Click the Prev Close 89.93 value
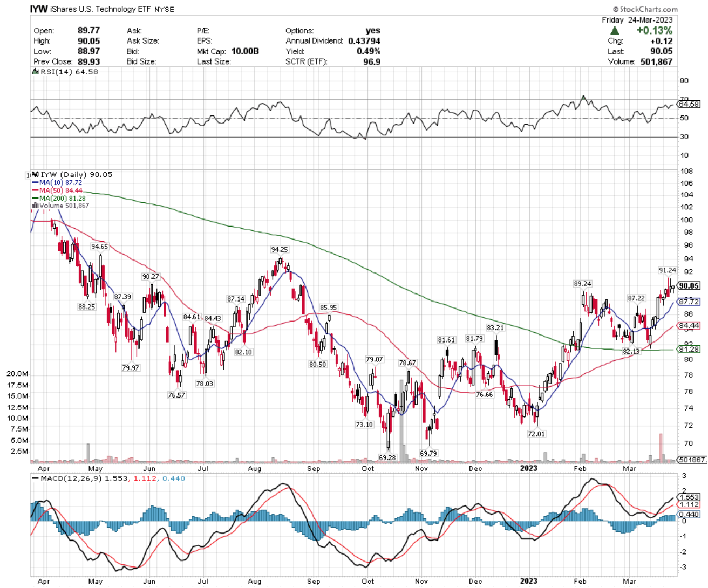Viewport: 708px width, 588px height. (x=89, y=61)
